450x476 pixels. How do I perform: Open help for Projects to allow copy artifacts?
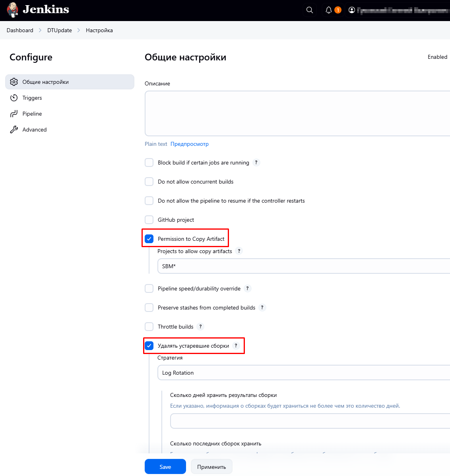click(x=239, y=251)
